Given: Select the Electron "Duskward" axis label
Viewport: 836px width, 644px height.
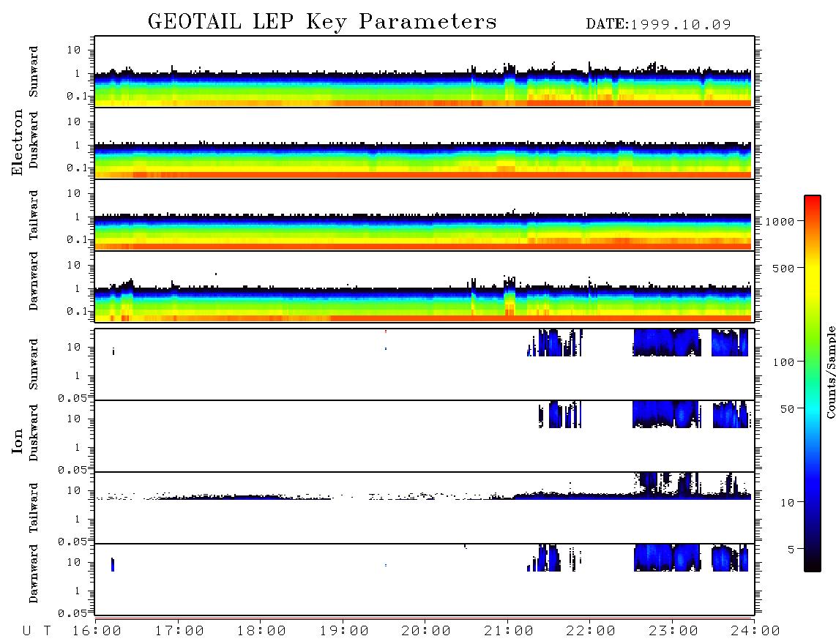Looking at the screenshot, I should [34, 140].
